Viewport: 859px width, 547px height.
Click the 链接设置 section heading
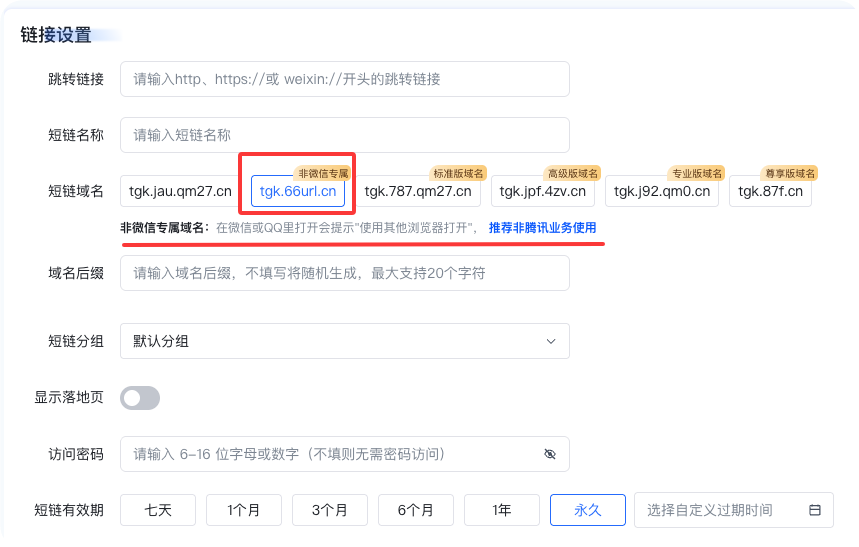coord(56,35)
